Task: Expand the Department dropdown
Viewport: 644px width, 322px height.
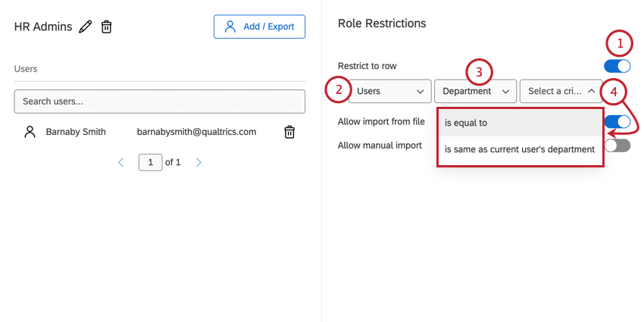Action: [476, 91]
